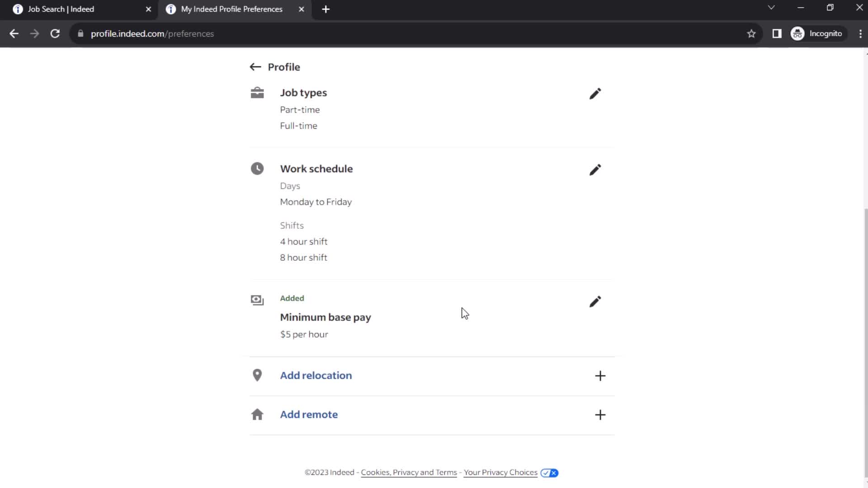Viewport: 868px width, 488px height.
Task: Click the incognito mode icon
Action: [x=799, y=33]
